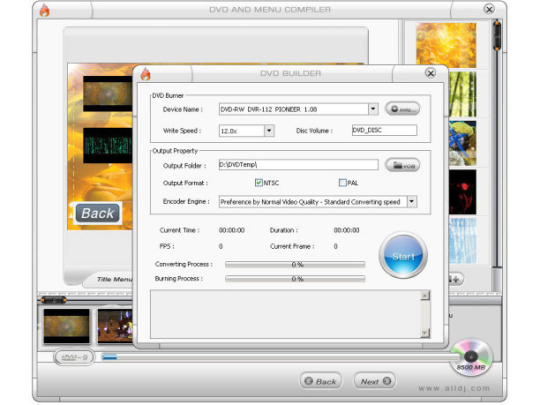
Task: Click the clip strip slider handle
Action: coord(53,300)
